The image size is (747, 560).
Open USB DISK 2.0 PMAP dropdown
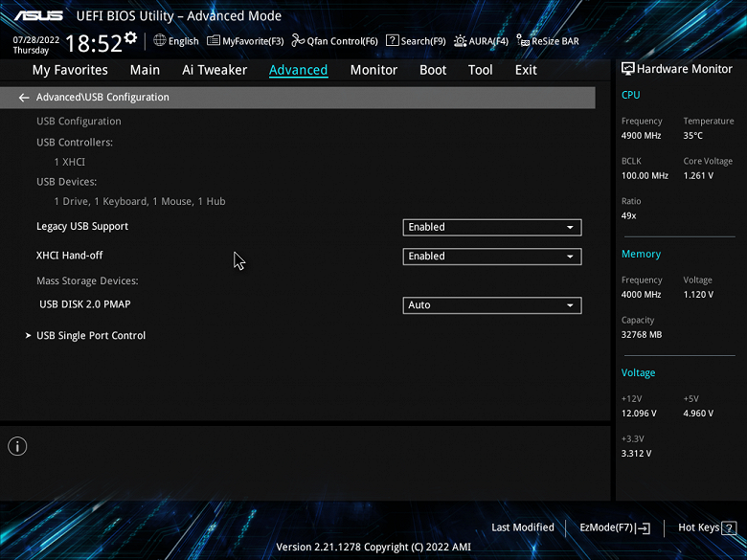(492, 305)
